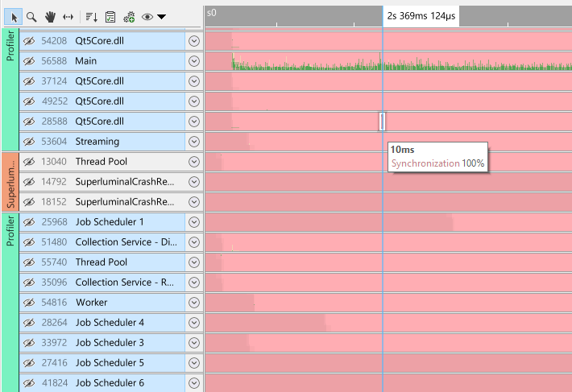Click the gears with plus icon
Image resolution: width=572 pixels, height=392 pixels.
point(129,16)
